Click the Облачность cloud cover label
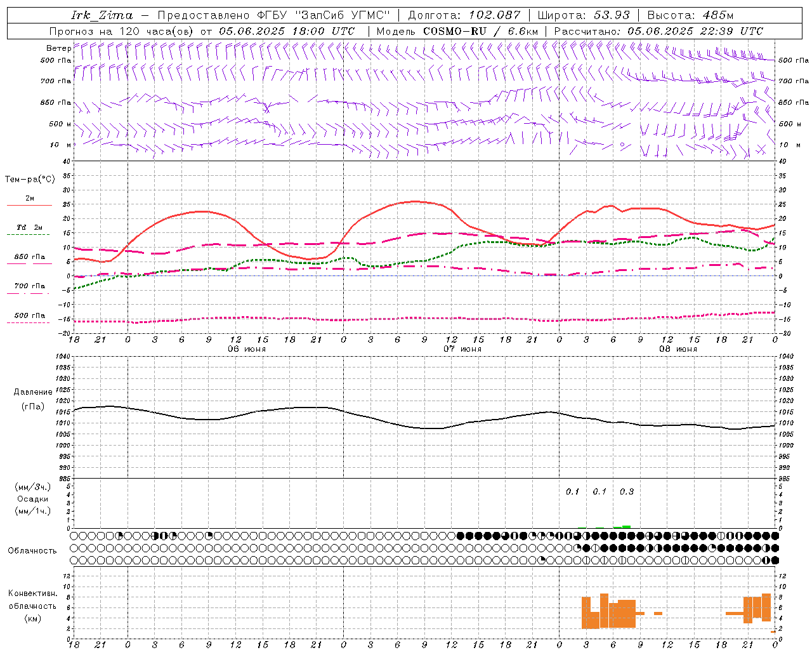 [x=32, y=551]
